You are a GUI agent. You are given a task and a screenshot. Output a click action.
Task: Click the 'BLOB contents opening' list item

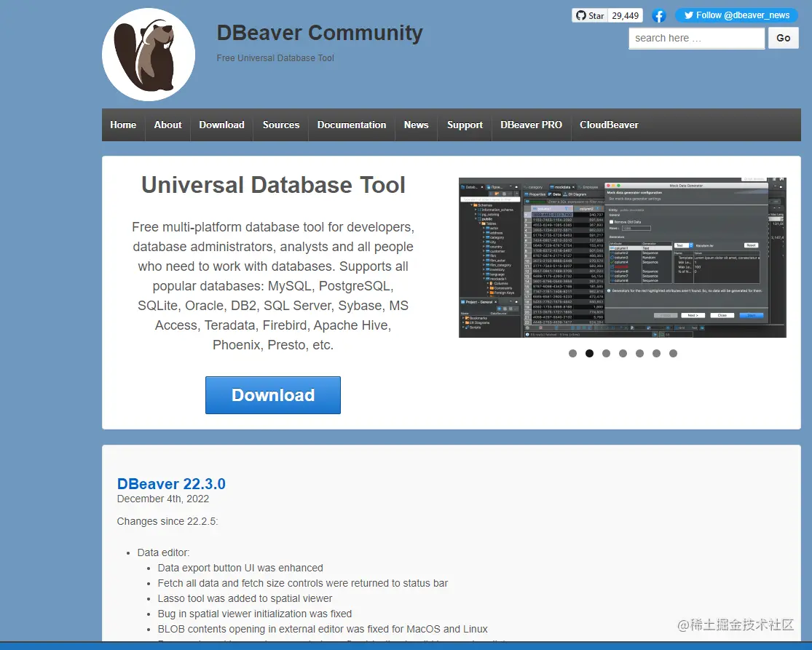click(x=323, y=629)
